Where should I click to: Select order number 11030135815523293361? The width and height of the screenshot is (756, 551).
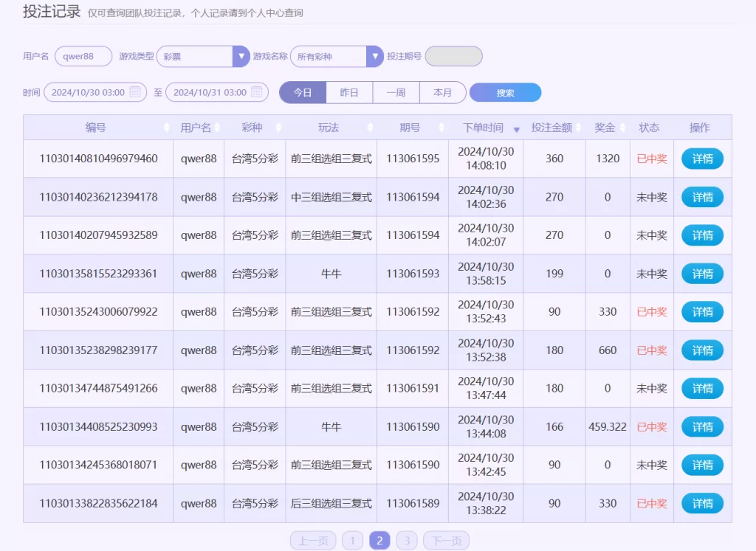coord(98,274)
